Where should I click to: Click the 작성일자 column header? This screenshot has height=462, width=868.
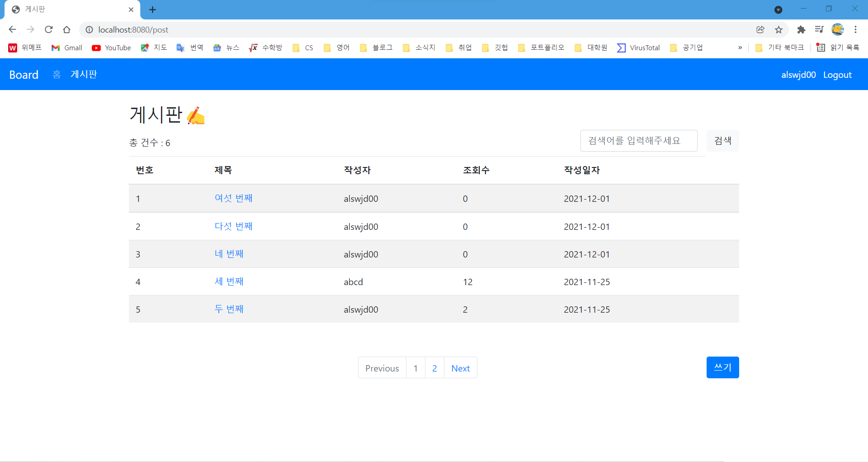click(x=582, y=170)
